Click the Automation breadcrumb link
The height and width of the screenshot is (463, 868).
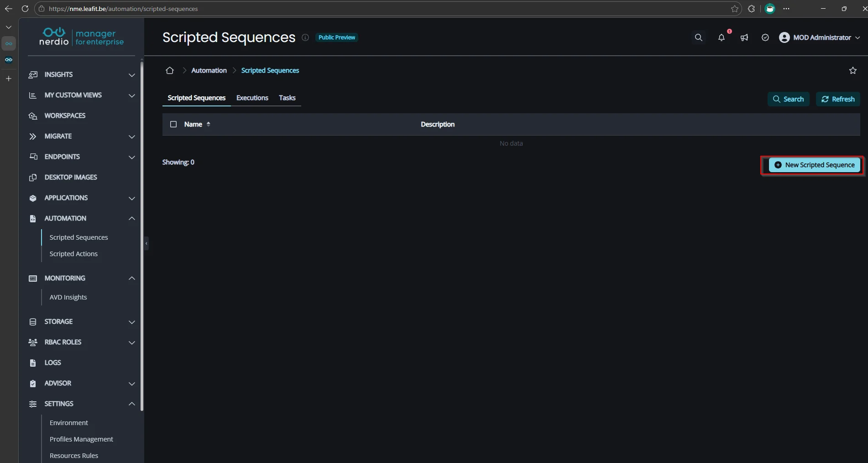(209, 70)
